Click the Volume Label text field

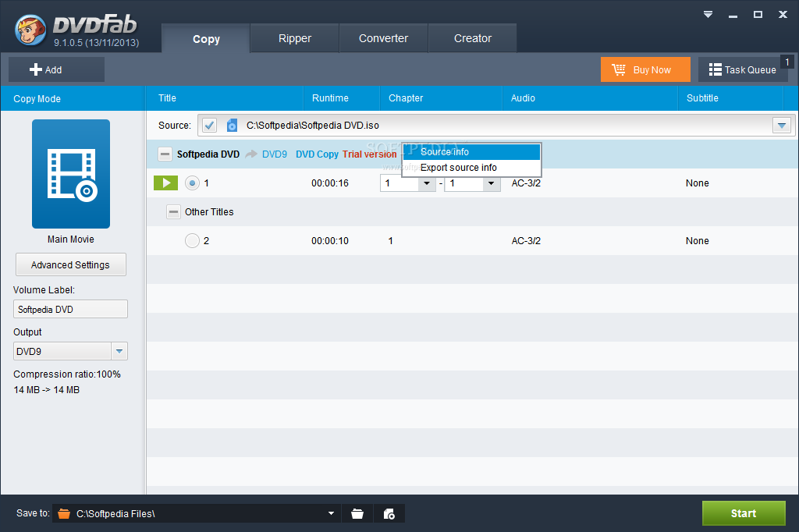[x=70, y=310]
